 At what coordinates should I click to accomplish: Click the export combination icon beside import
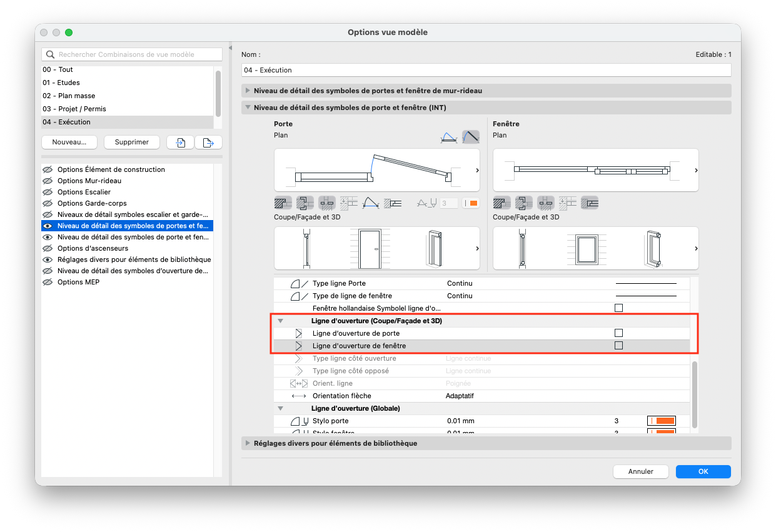point(209,143)
